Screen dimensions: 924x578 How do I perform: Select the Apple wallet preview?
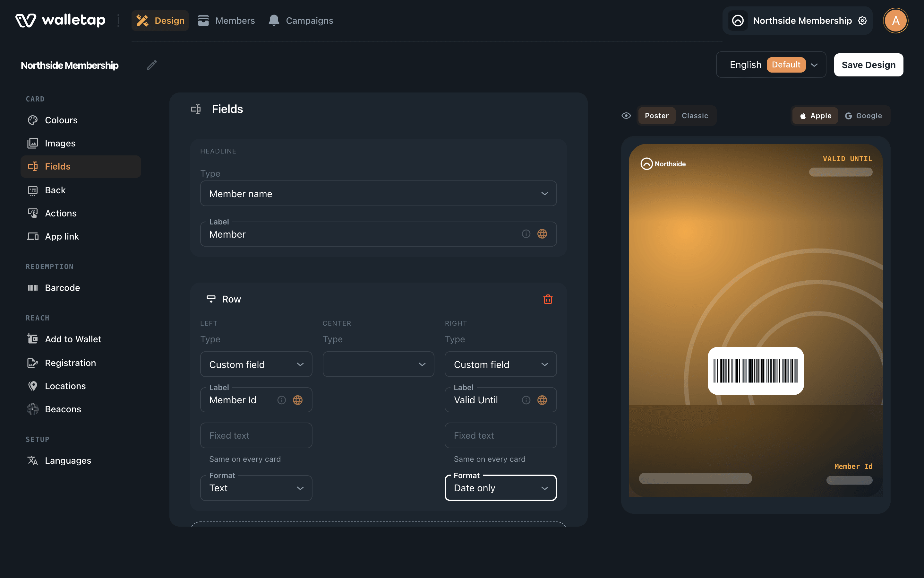pos(815,116)
